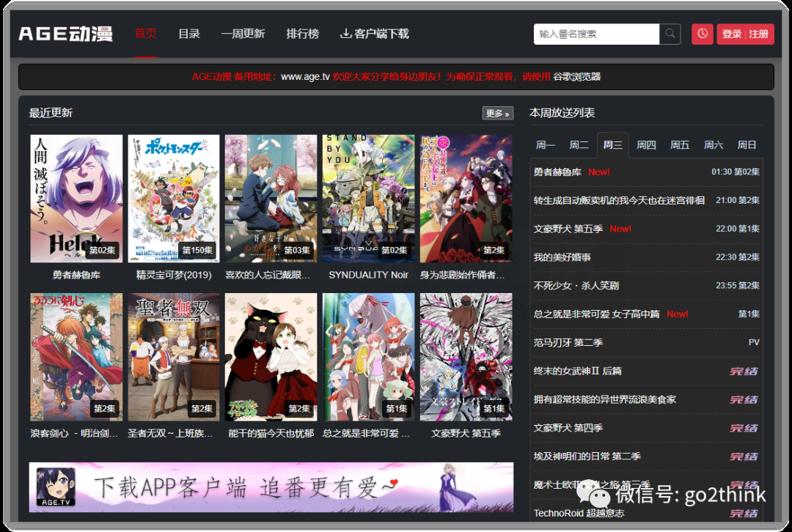Click the AGE动漫 site logo

(x=66, y=34)
